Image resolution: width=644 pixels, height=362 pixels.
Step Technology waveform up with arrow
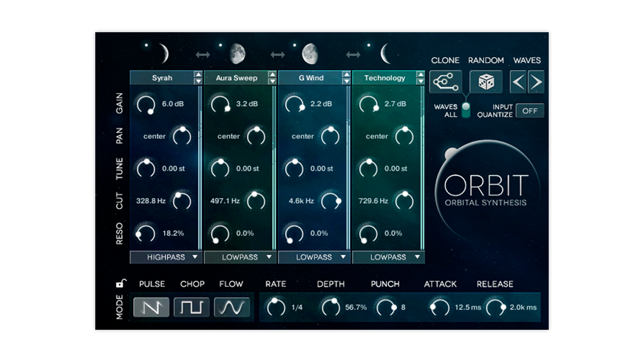click(x=421, y=74)
